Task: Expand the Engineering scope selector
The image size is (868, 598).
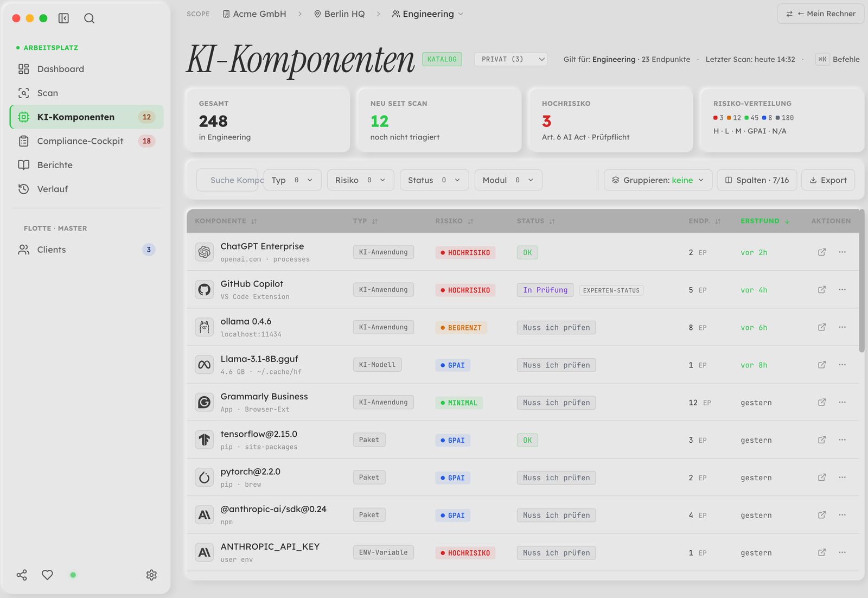Action: tap(428, 14)
